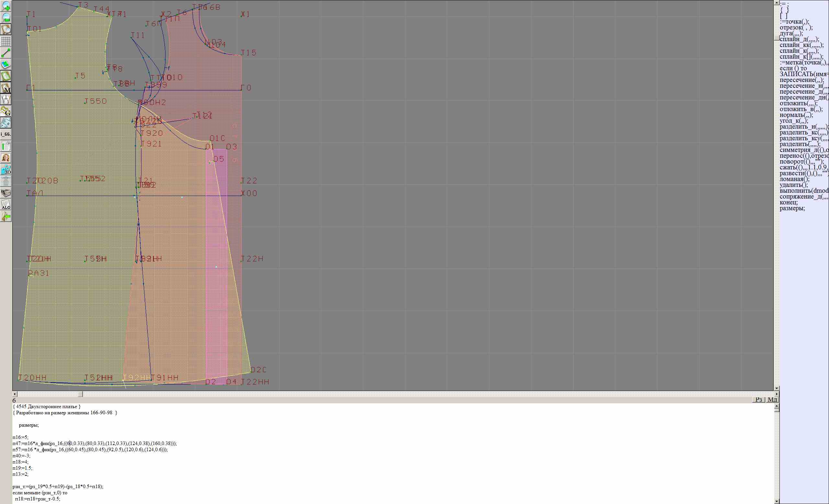Image resolution: width=829 pixels, height=504 pixels.
Task: Switch to the Рз tab
Action: click(759, 399)
